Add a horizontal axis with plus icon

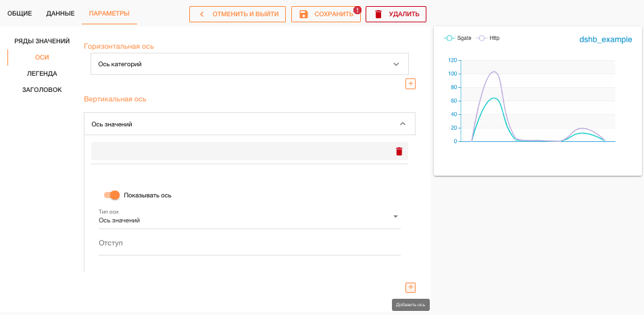(410, 84)
